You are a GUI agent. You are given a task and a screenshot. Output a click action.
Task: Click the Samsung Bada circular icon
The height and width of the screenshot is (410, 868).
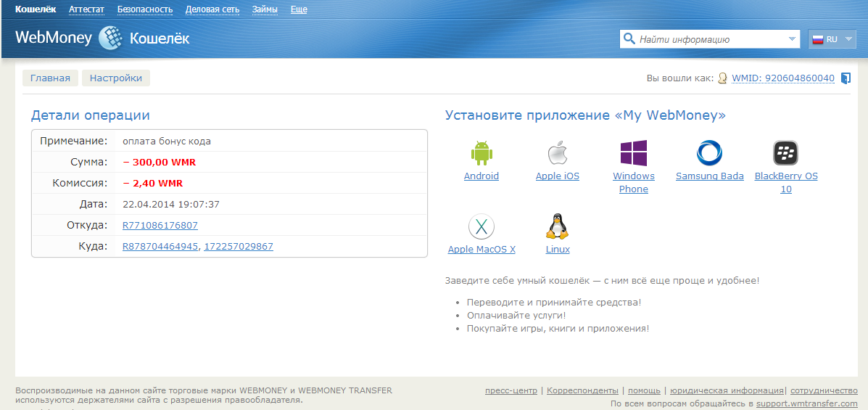(x=709, y=153)
